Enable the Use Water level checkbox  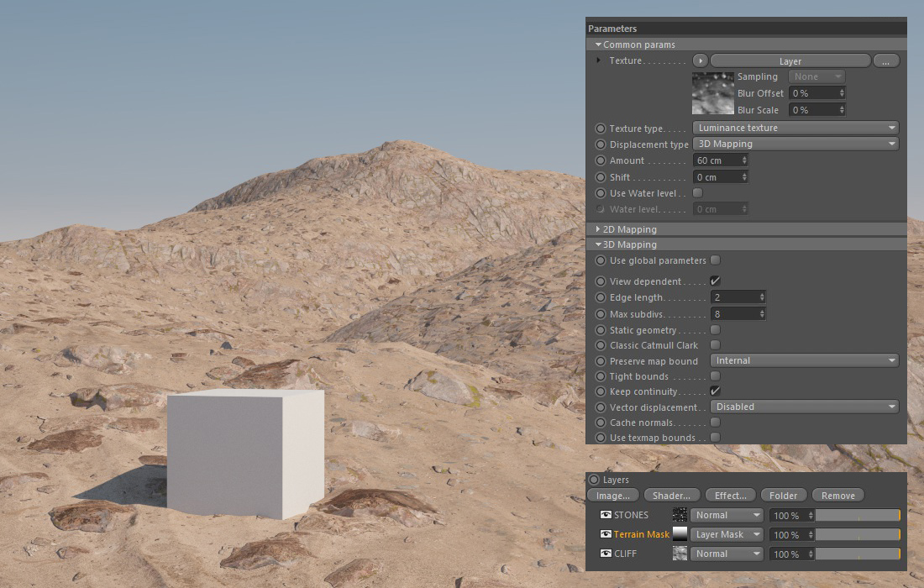[x=698, y=193]
